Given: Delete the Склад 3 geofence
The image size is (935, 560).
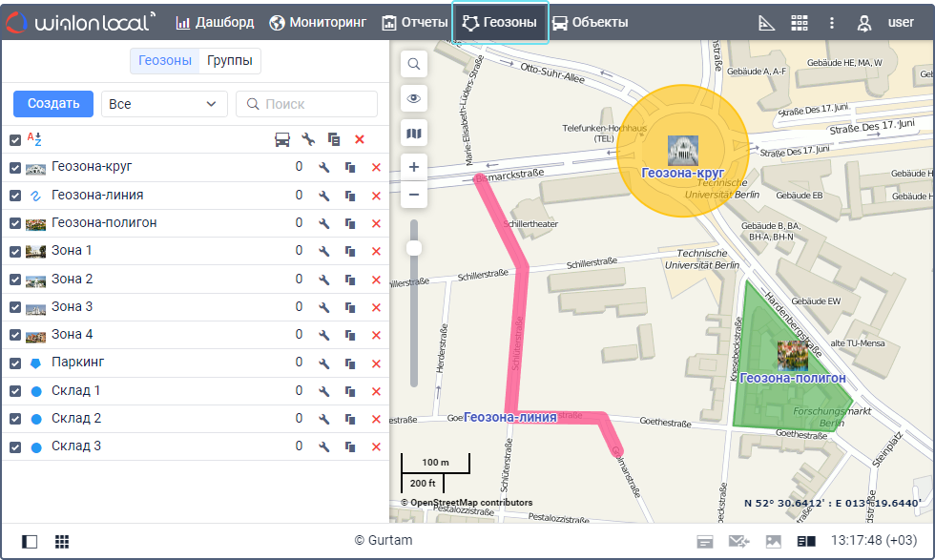Looking at the screenshot, I should pyautogui.click(x=376, y=447).
